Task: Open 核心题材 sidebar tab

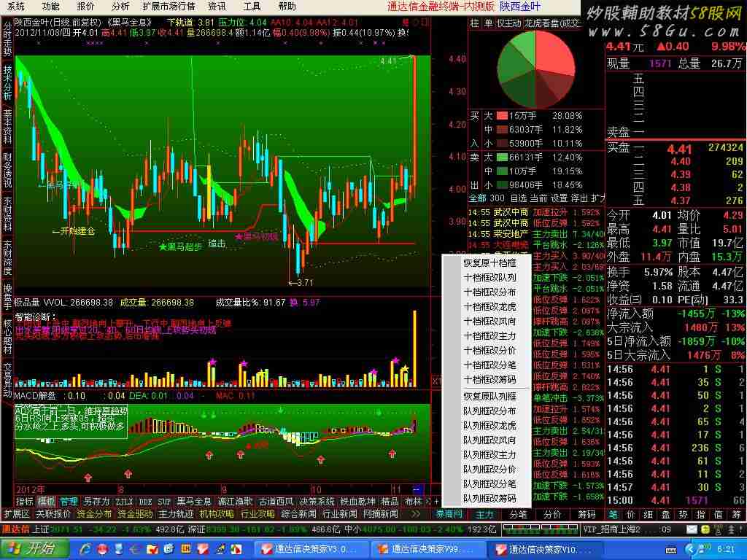Action: pos(7,336)
